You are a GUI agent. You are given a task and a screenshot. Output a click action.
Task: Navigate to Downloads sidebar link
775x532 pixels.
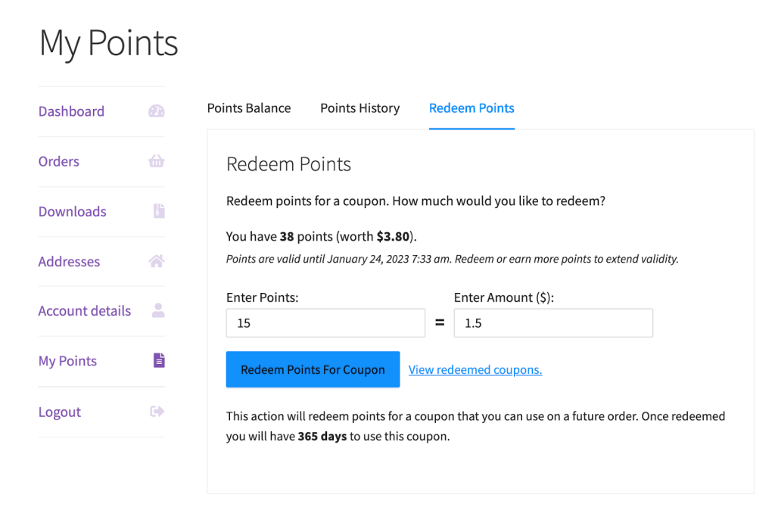[x=72, y=211]
